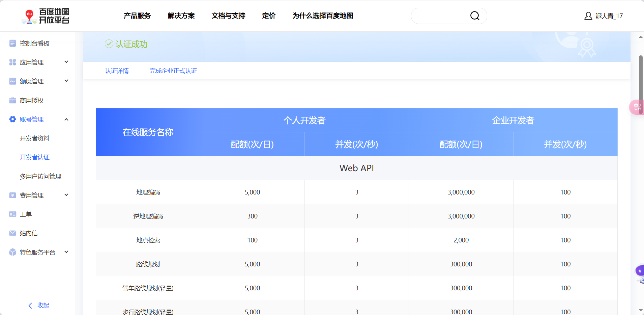Click the 额度管理 chart icon

12,81
